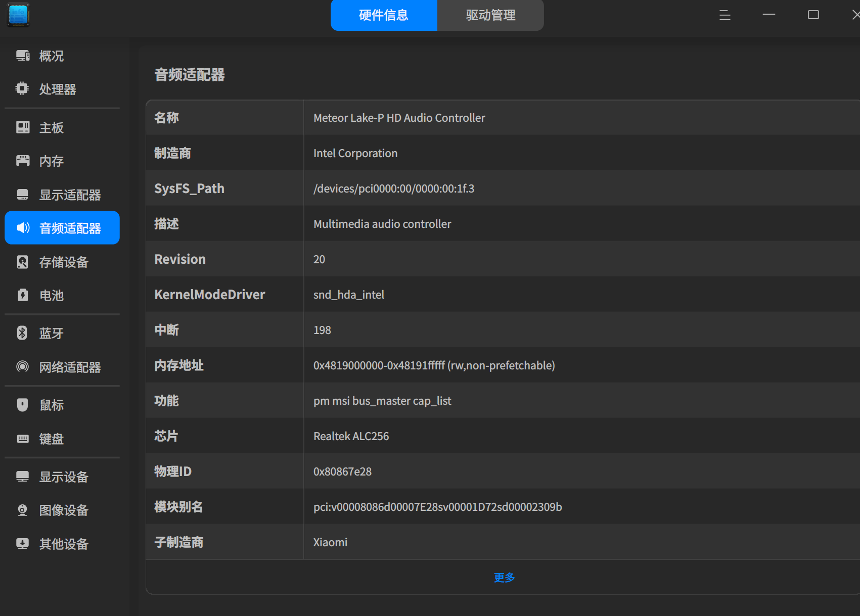Click the memory address 0x4819000000 value
Screen dimensions: 860x616
pyautogui.click(x=434, y=365)
